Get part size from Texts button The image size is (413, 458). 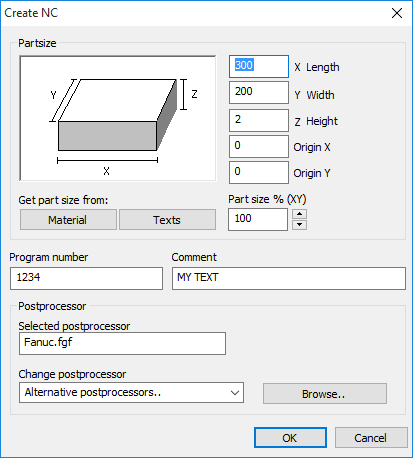click(x=167, y=220)
